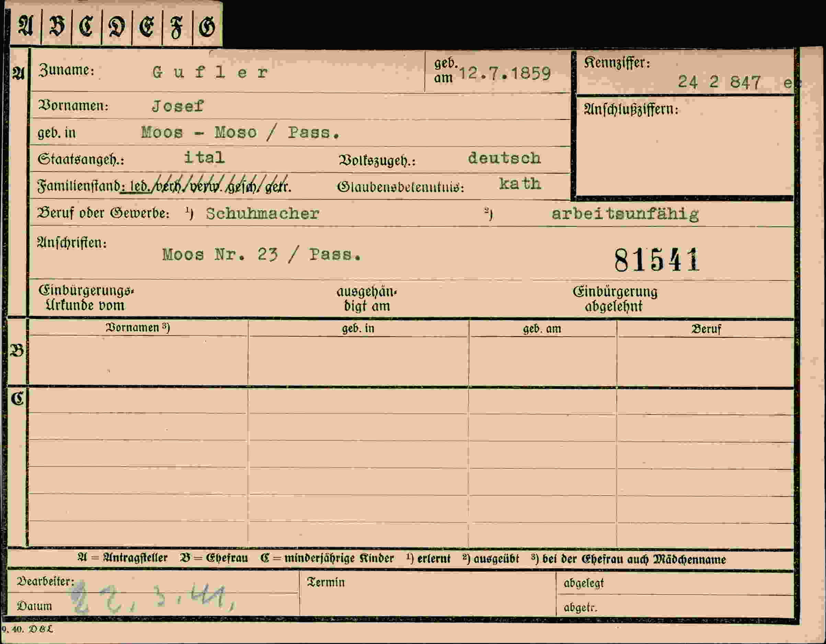Click the footnote '2) ausgeübt'

pos(491,559)
